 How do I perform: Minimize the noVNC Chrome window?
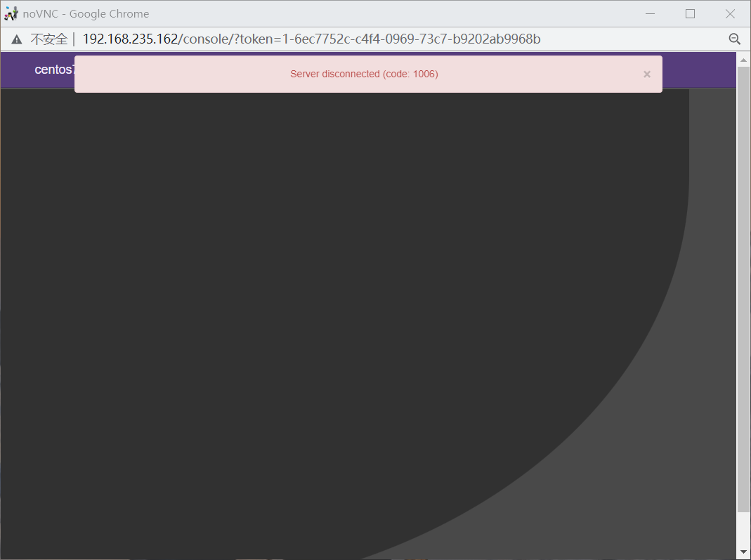(x=650, y=14)
